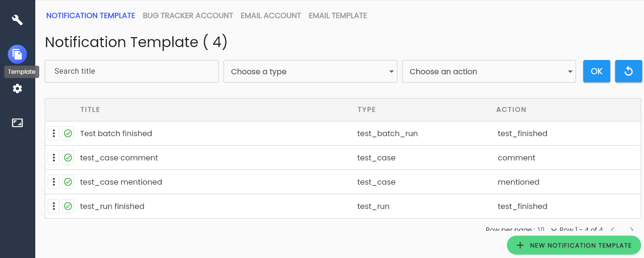
Task: Open the settings gear in sidebar
Action: (17, 89)
